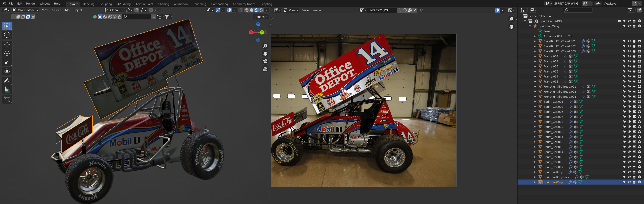The height and width of the screenshot is (204, 644).
Task: Activate the Rotate tool
Action: tap(7, 54)
